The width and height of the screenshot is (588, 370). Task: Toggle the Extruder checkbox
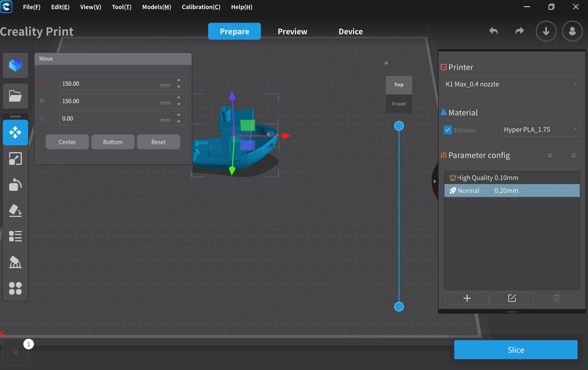[x=447, y=130]
